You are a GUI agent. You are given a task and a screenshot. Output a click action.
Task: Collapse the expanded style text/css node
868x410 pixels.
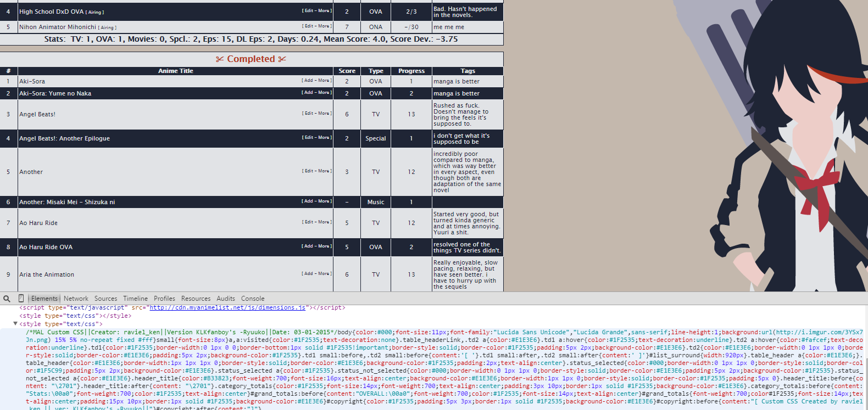pyautogui.click(x=15, y=324)
